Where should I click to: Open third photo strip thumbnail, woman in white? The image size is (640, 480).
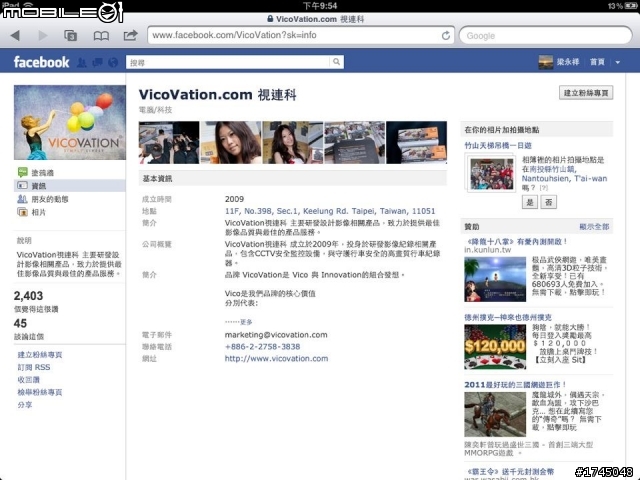[x=293, y=142]
